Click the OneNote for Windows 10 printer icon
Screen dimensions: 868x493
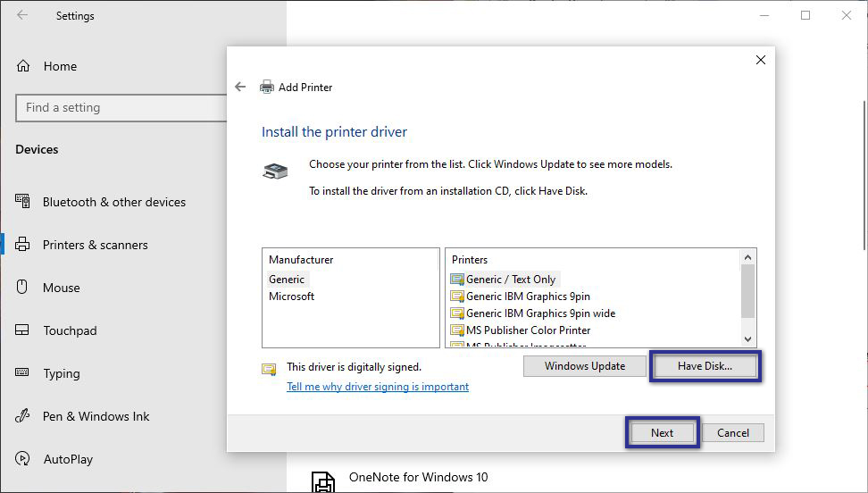click(322, 482)
